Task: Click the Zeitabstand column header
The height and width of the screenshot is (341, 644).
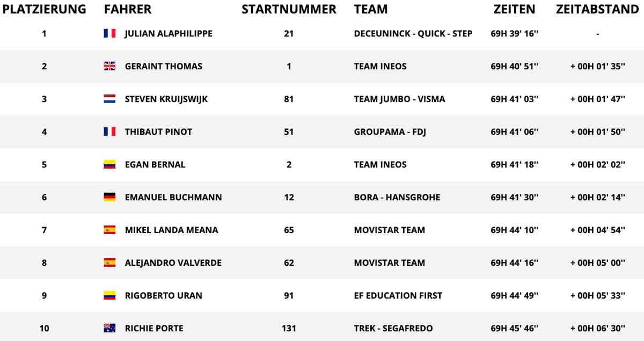Action: pyautogui.click(x=597, y=9)
